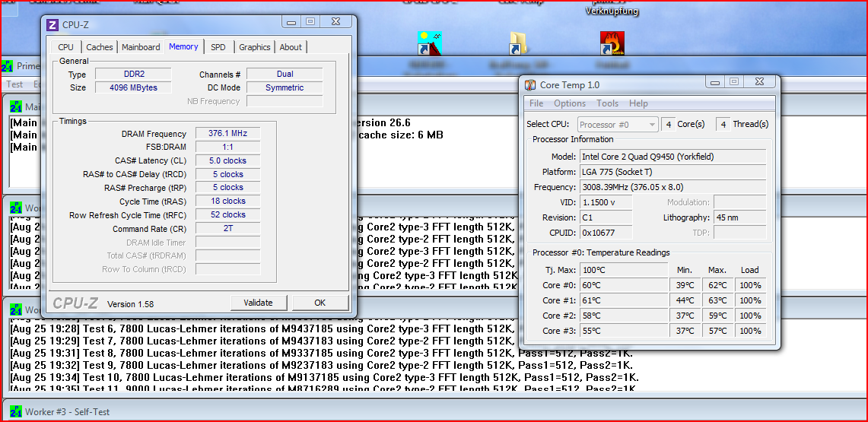Image resolution: width=868 pixels, height=422 pixels.
Task: Open the Tools menu in Core Temp
Action: (607, 103)
